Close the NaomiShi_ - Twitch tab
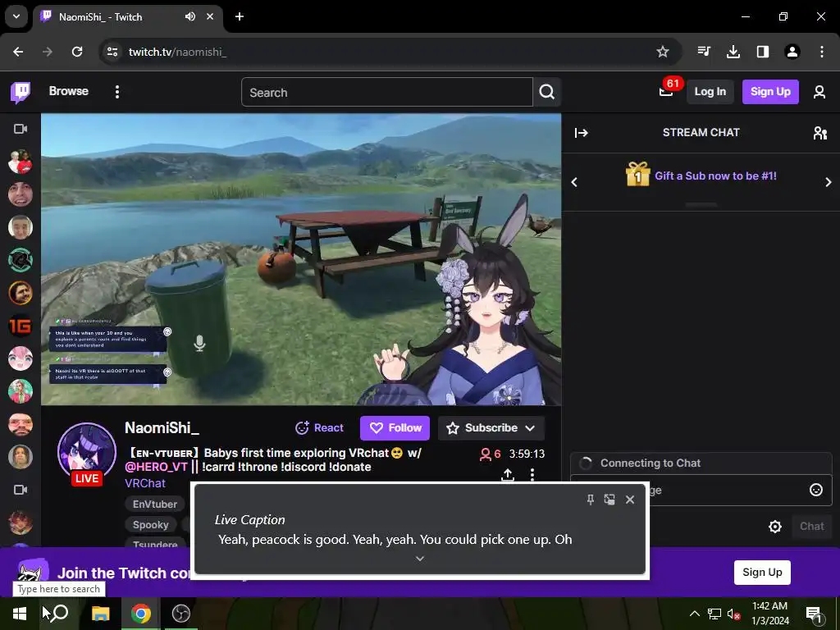The image size is (840, 630). point(210,16)
